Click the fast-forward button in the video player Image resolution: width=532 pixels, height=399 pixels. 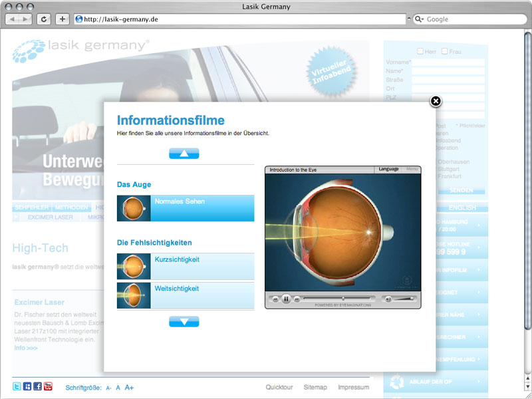point(297,299)
